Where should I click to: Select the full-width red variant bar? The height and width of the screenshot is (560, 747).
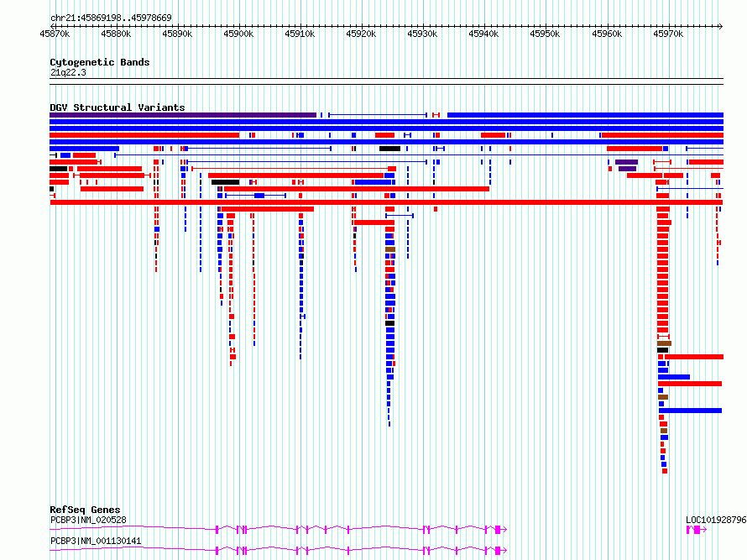point(386,202)
